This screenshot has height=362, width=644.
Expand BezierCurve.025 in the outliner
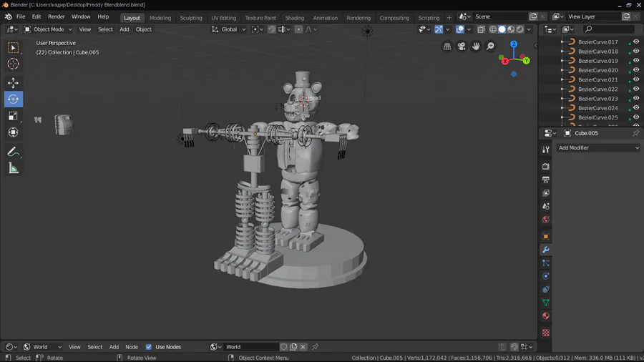pos(562,117)
